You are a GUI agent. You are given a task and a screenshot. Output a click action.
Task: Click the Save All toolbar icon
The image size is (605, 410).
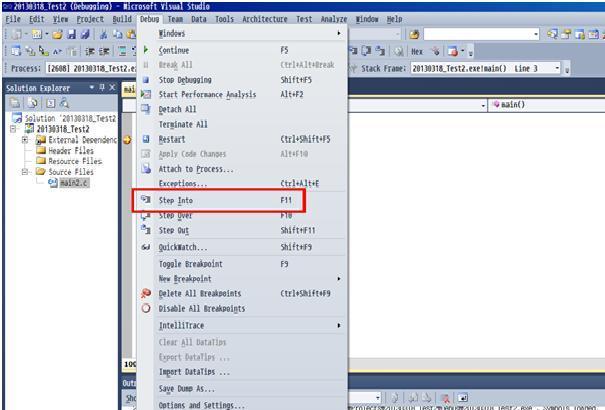(x=84, y=34)
